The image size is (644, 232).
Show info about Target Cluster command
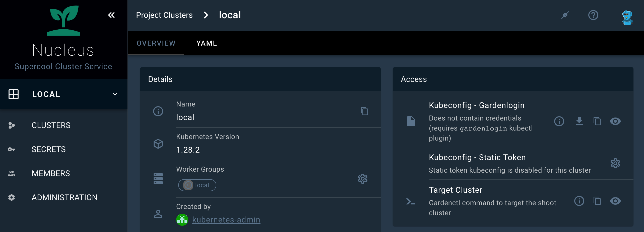click(x=579, y=201)
